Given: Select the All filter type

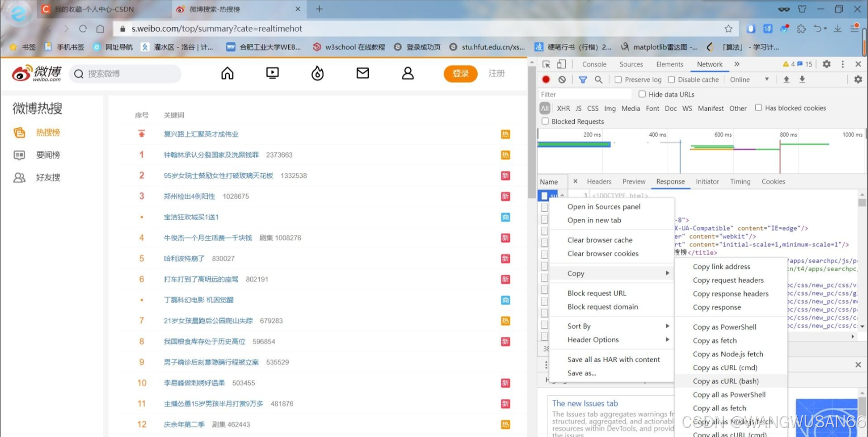Looking at the screenshot, I should [544, 108].
